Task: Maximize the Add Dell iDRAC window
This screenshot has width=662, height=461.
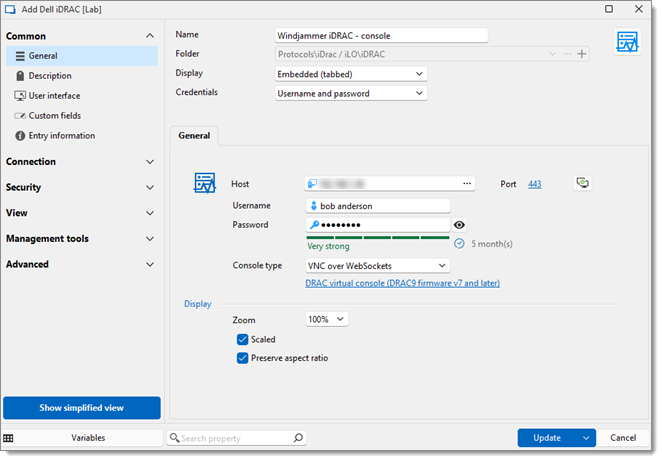Action: tap(609, 9)
